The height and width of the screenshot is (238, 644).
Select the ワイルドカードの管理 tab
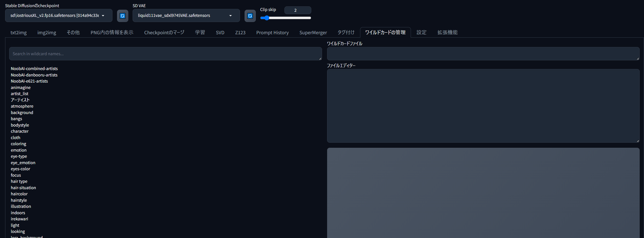tap(385, 32)
